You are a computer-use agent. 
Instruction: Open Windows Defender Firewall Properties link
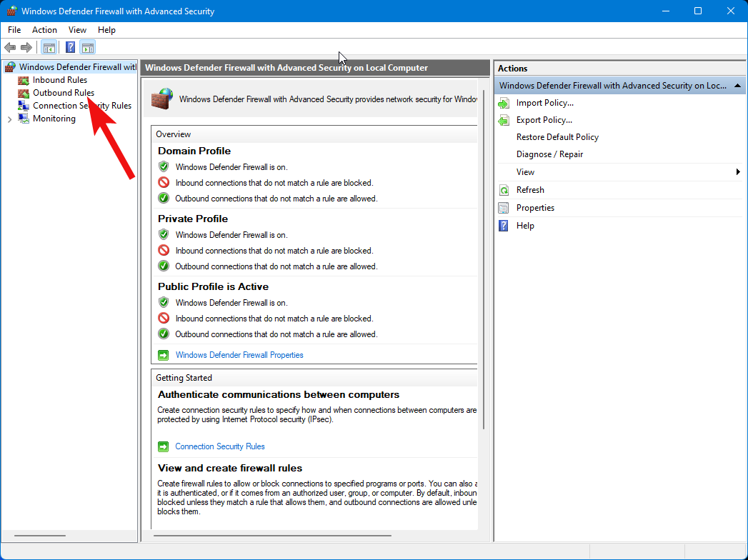click(x=239, y=355)
